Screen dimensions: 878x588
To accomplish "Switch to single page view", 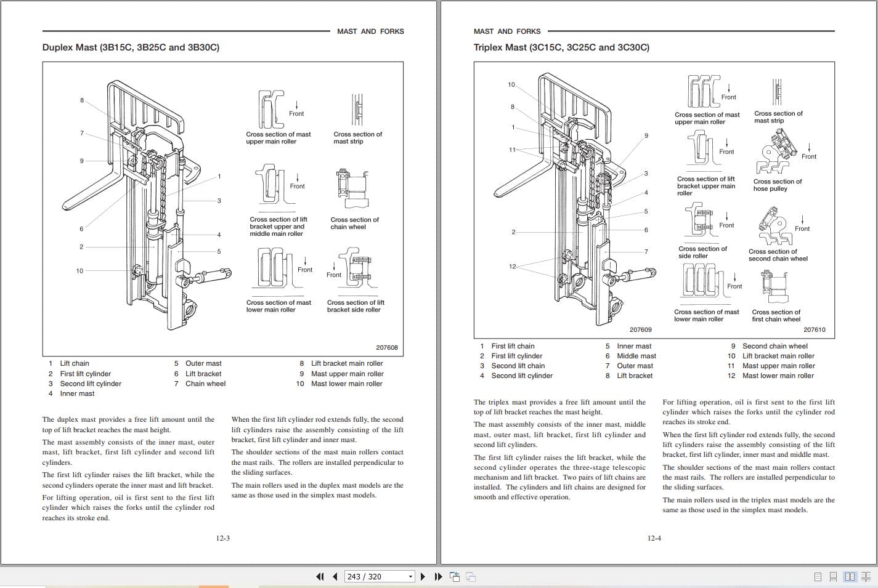I will tap(818, 577).
